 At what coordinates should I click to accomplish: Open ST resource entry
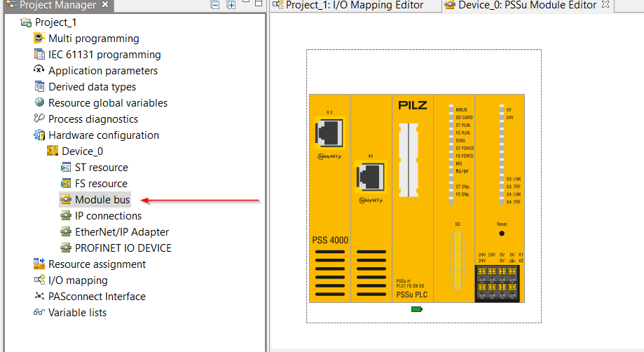[x=102, y=168]
